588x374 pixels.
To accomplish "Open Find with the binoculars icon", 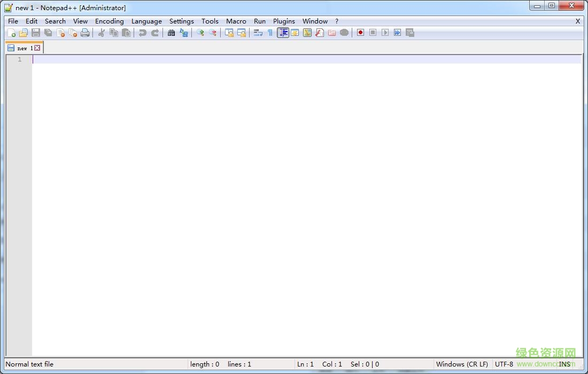I will tap(171, 33).
